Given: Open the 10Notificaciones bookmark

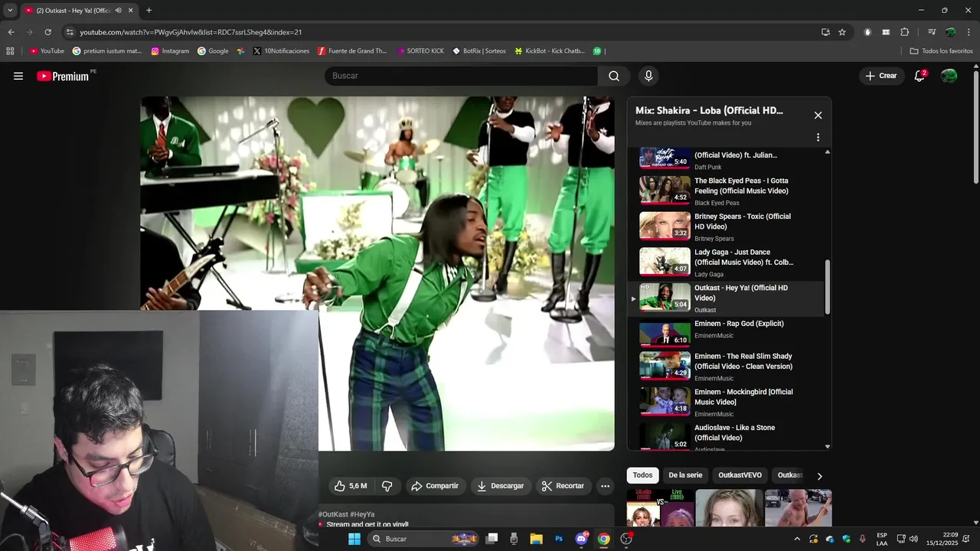Looking at the screenshot, I should click(281, 51).
